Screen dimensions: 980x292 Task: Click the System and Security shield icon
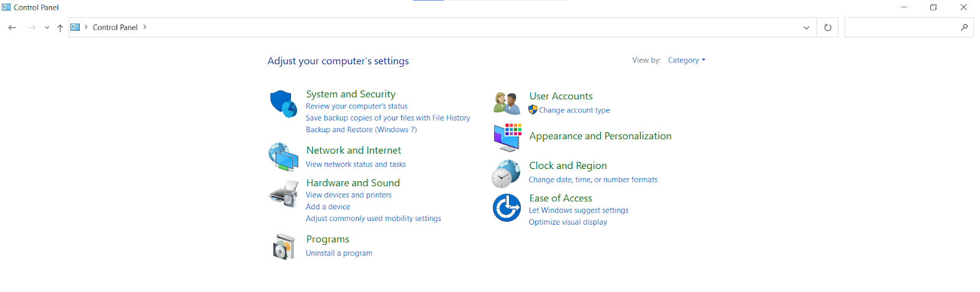[x=283, y=103]
